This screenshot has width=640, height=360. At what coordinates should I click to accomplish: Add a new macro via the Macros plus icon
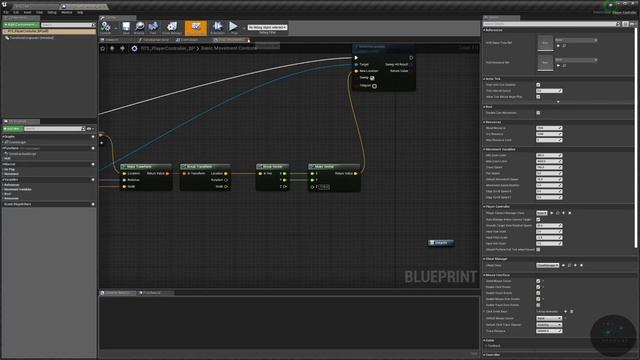(93, 164)
